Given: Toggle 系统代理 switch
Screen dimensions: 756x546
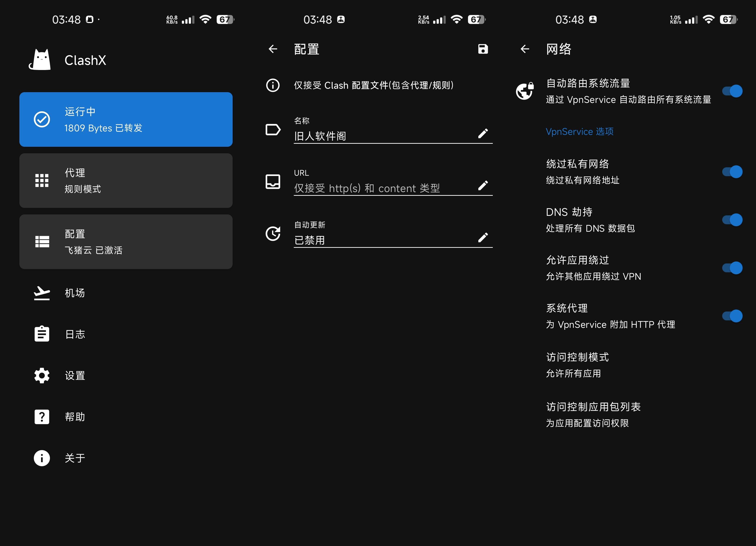Looking at the screenshot, I should [732, 316].
